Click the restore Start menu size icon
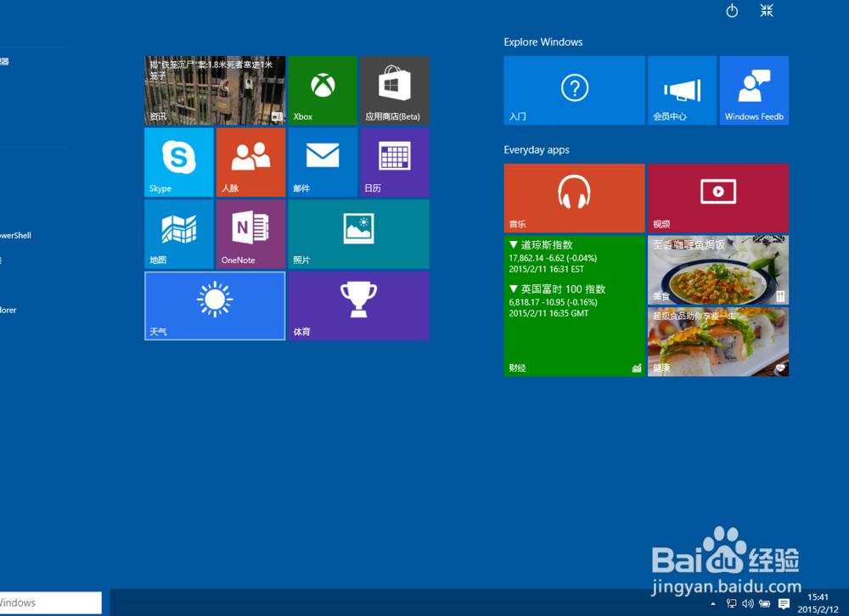This screenshot has width=849, height=616. [767, 10]
